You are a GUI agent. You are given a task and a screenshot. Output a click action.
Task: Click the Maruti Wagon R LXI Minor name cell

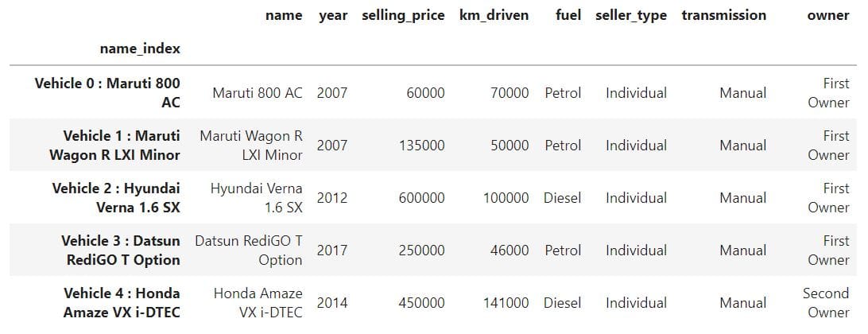coord(251,145)
